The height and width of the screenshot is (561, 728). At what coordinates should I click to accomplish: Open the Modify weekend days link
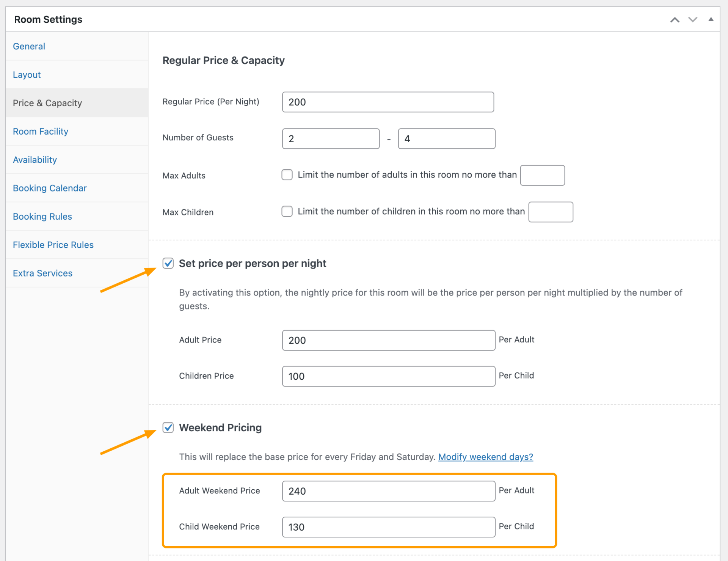(485, 457)
